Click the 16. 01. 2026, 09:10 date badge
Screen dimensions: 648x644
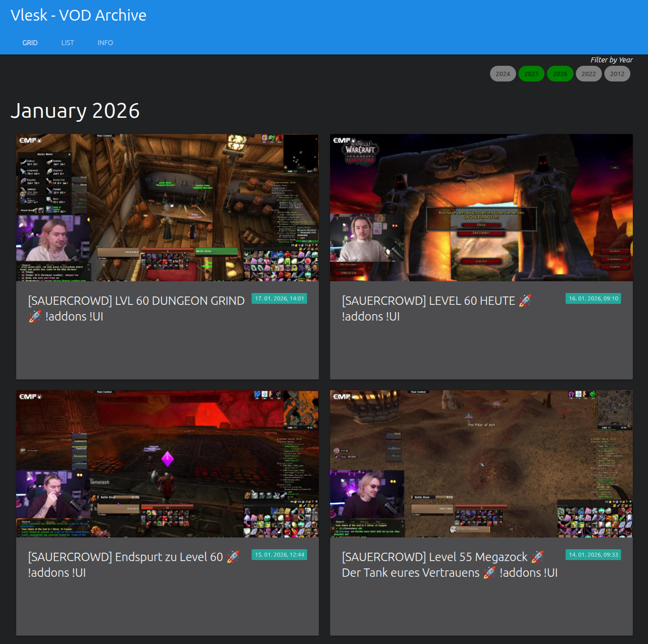click(593, 298)
